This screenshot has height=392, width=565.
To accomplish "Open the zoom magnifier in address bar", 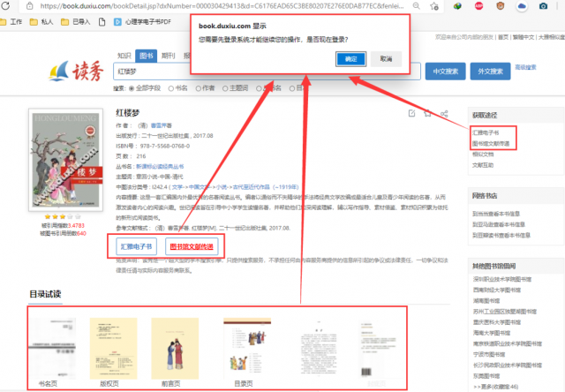I will pos(416,6).
